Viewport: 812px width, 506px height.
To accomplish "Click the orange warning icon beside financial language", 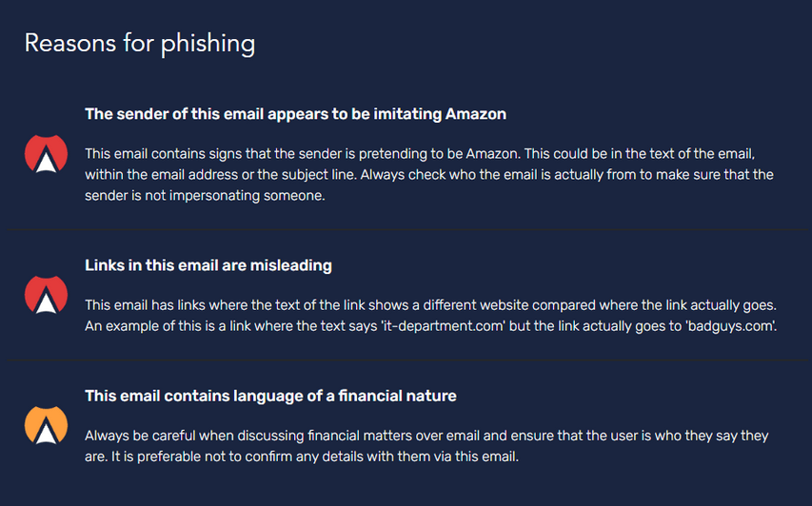I will 46,425.
